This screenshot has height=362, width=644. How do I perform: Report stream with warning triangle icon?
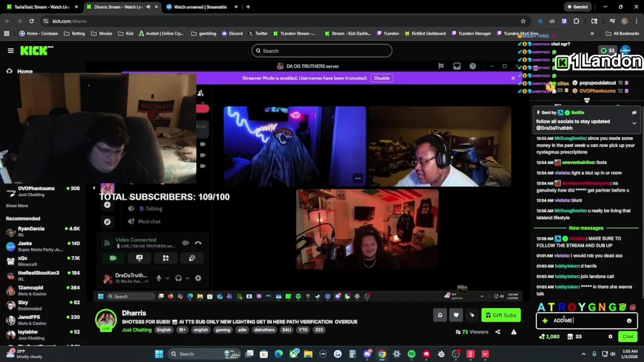pyautogui.click(x=514, y=332)
